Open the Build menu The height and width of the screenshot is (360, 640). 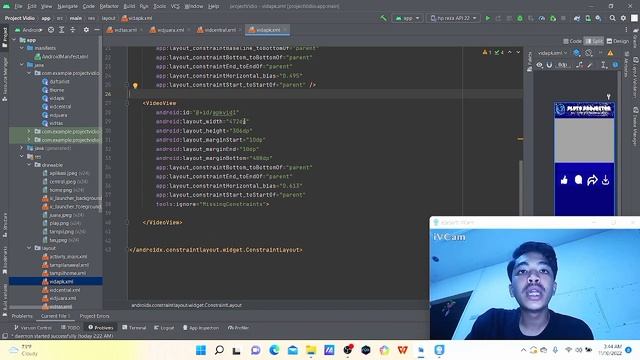pos(129,6)
